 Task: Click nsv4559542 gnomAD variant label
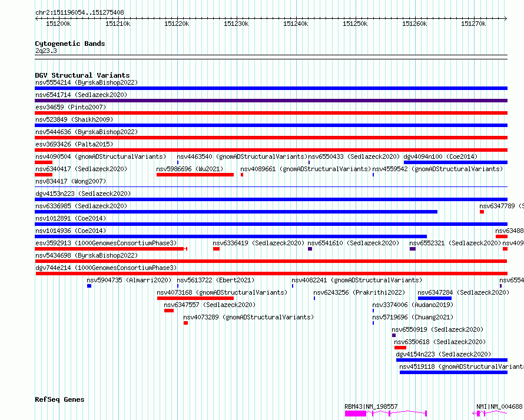(438, 169)
